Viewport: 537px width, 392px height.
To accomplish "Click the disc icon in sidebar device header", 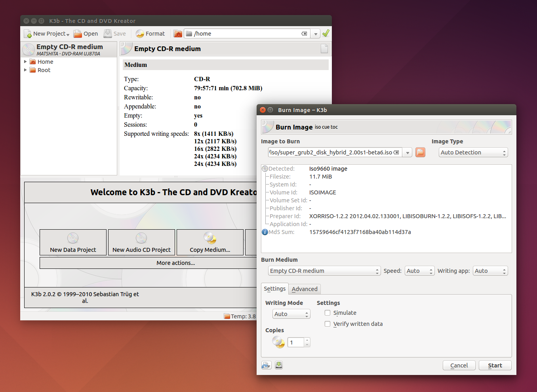I will [x=29, y=49].
